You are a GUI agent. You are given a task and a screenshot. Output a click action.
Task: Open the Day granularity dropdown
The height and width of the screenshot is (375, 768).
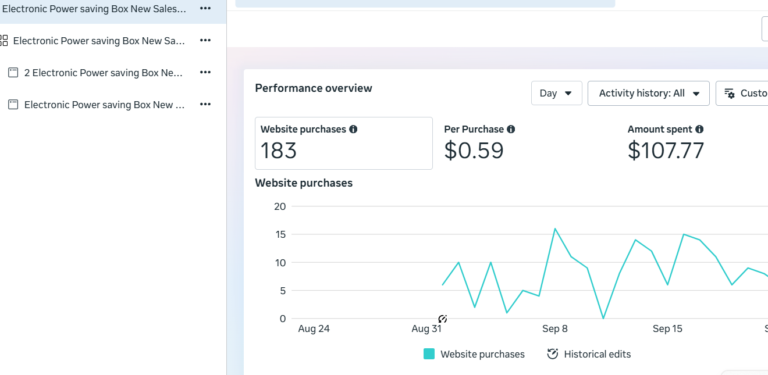click(556, 93)
